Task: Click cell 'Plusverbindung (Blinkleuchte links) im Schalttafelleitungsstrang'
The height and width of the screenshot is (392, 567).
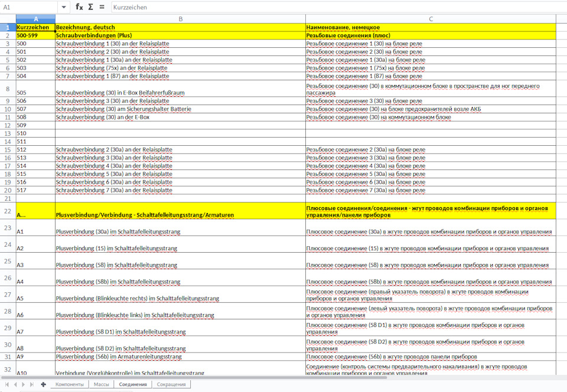Action: click(x=180, y=311)
